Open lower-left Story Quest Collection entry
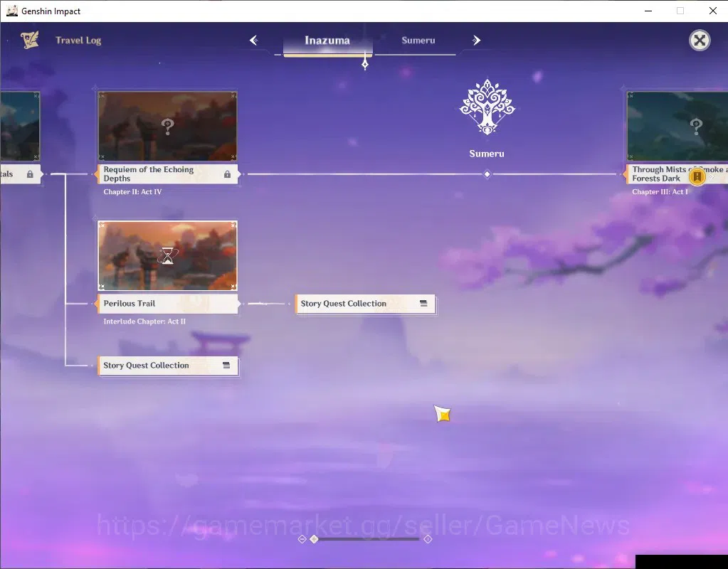 coord(168,366)
